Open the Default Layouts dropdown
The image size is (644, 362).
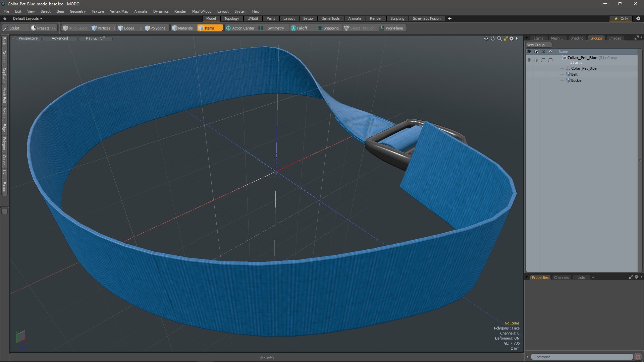tap(28, 18)
